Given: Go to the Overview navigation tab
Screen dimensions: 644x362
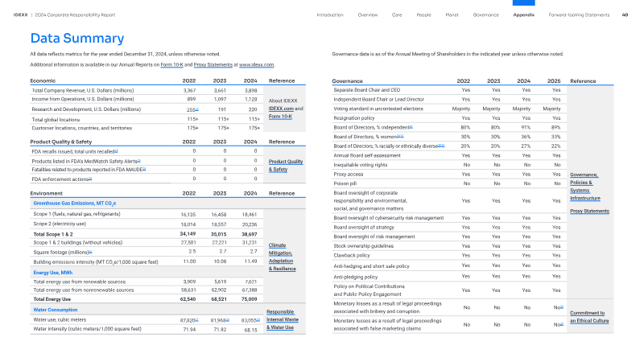Looking at the screenshot, I should click(x=368, y=14).
